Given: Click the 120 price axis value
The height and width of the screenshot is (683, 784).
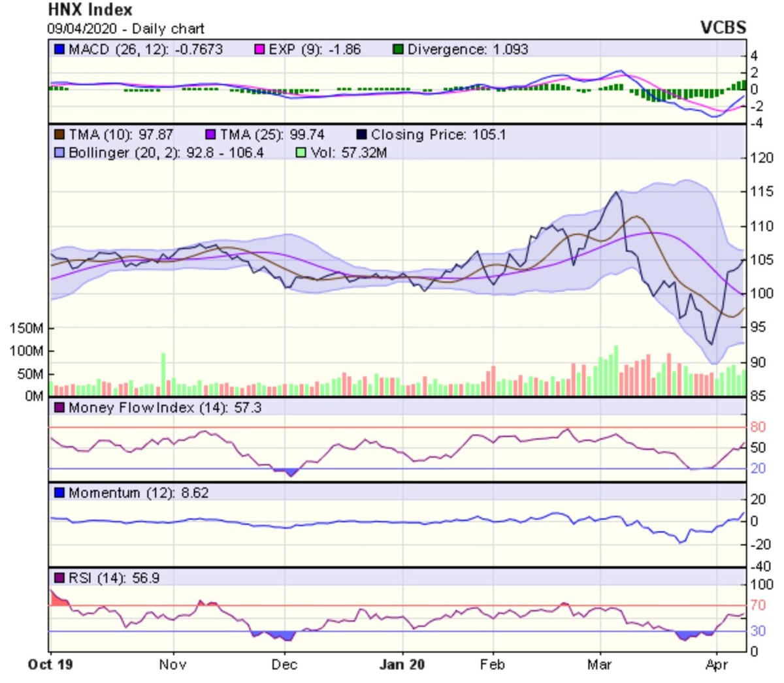Looking at the screenshot, I should click(x=762, y=158).
